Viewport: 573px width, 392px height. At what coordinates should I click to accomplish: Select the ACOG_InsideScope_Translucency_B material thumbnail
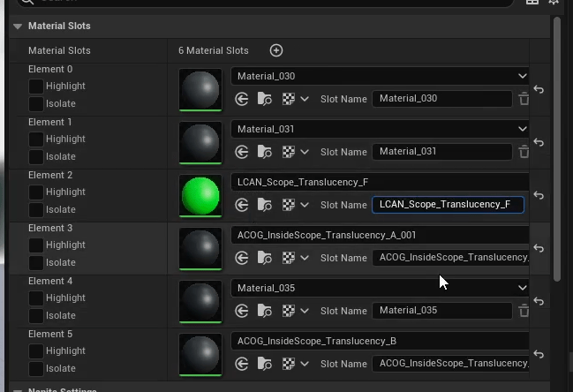pyautogui.click(x=200, y=354)
